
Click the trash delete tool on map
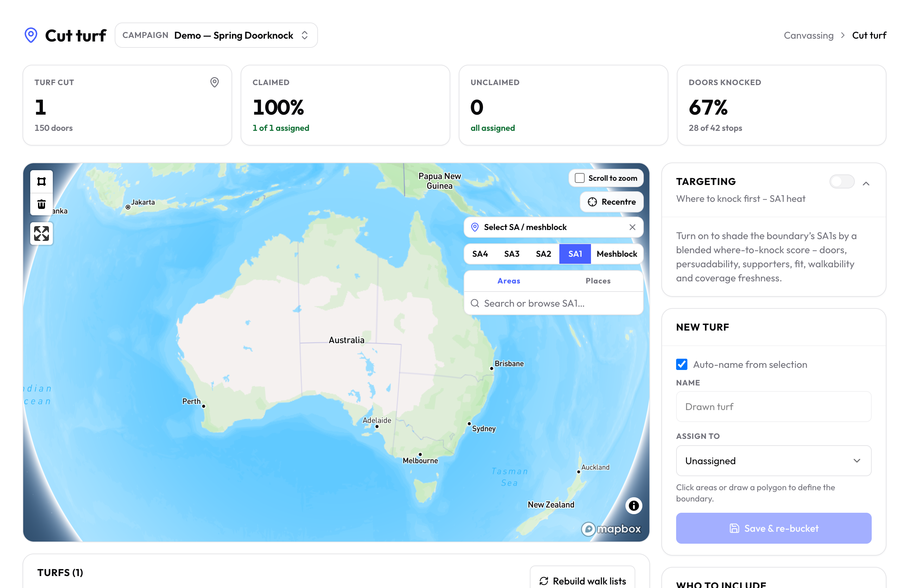click(x=42, y=204)
